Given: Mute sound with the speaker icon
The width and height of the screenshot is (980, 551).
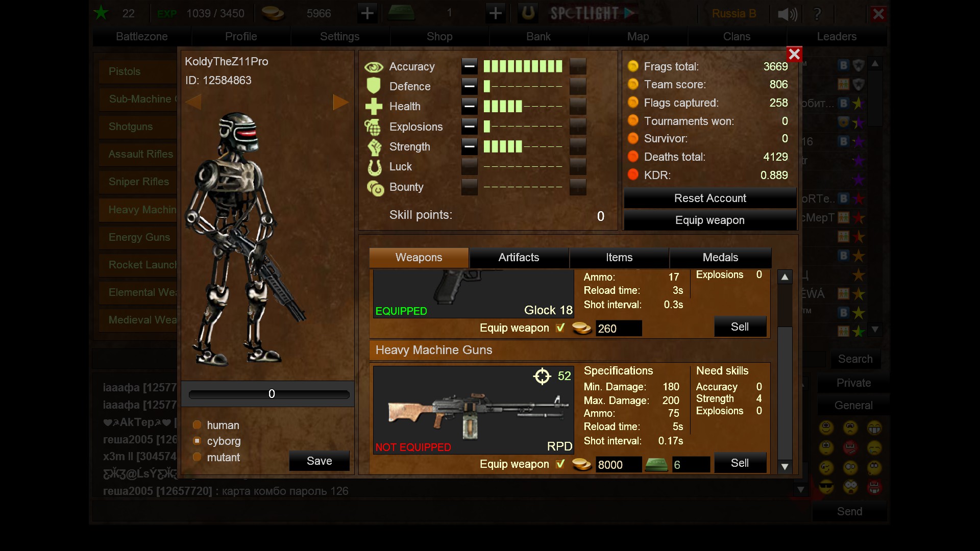Looking at the screenshot, I should (787, 14).
